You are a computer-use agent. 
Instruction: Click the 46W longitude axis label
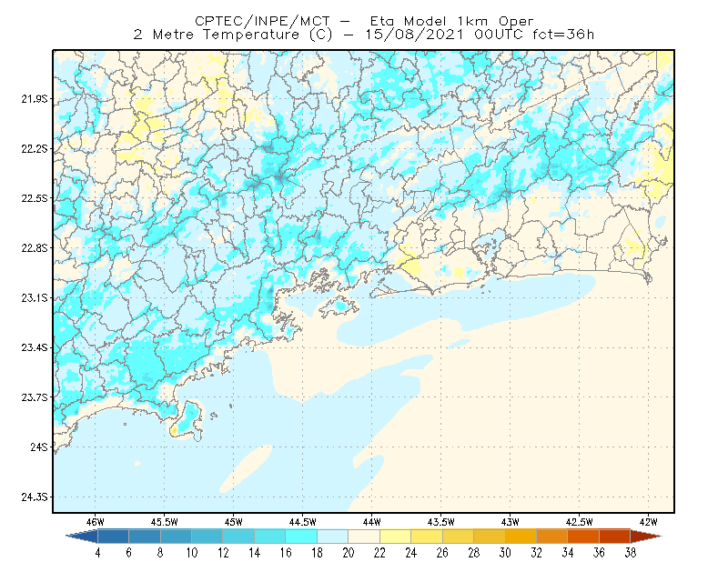(95, 522)
